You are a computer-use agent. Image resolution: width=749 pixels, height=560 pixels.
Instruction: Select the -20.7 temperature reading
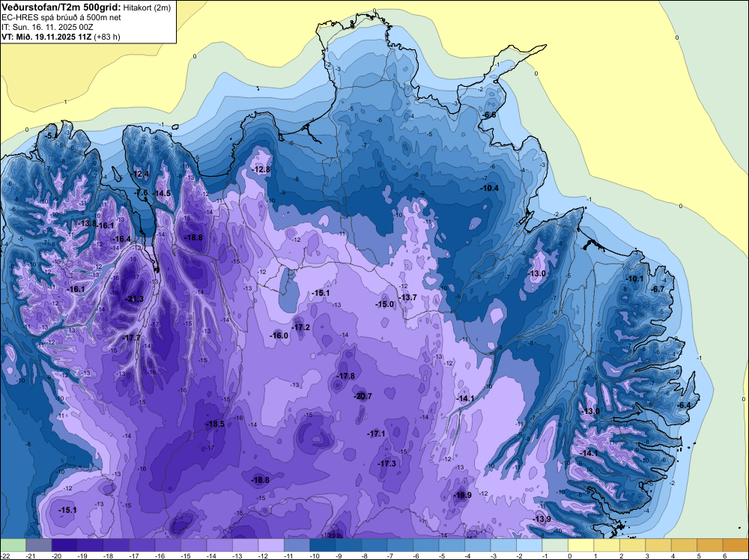click(363, 396)
